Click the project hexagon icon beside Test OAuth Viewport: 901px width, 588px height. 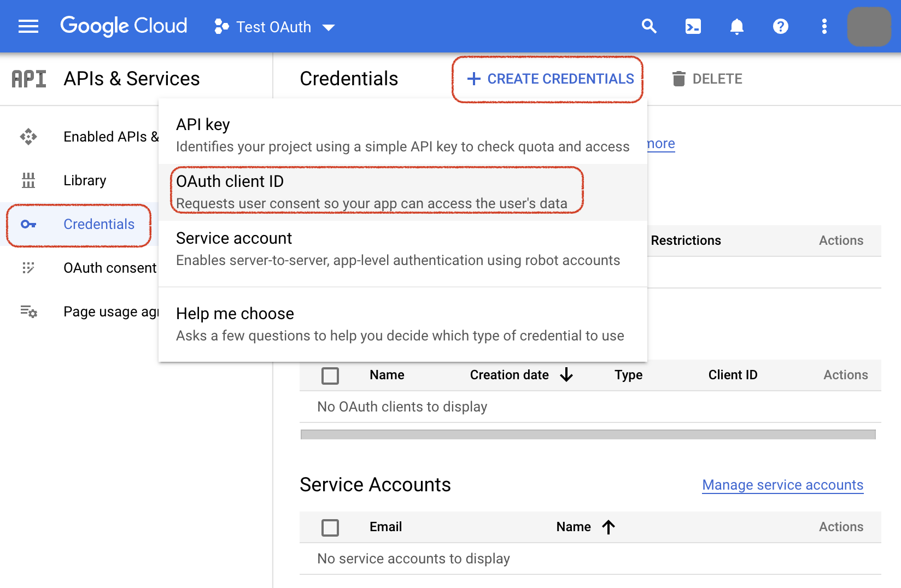pos(221,26)
